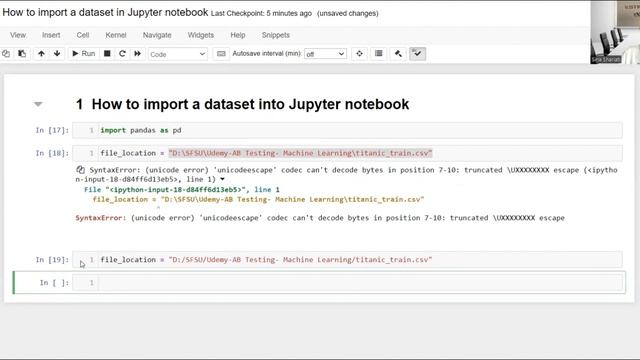Image resolution: width=640 pixels, height=360 pixels.
Task: Click the notebook title to rename it
Action: click(x=105, y=12)
